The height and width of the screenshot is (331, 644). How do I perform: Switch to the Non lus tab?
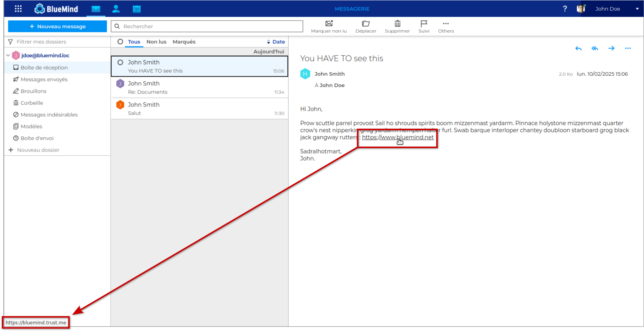tap(156, 42)
